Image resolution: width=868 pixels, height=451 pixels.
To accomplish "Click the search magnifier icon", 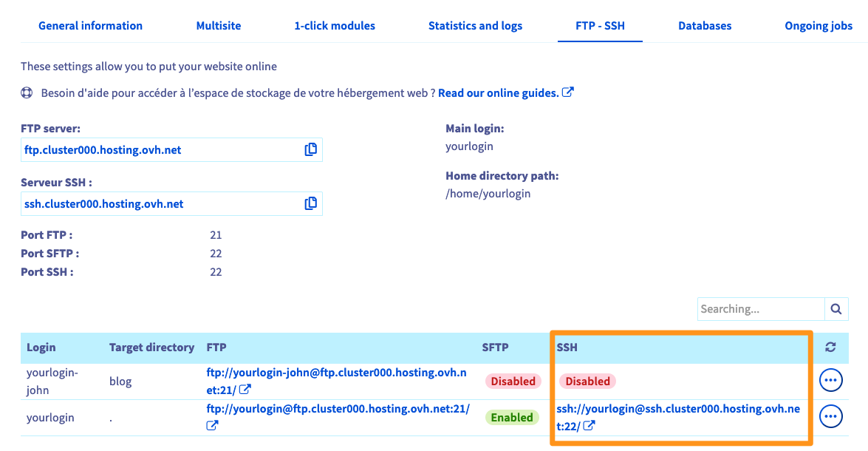I will [836, 309].
